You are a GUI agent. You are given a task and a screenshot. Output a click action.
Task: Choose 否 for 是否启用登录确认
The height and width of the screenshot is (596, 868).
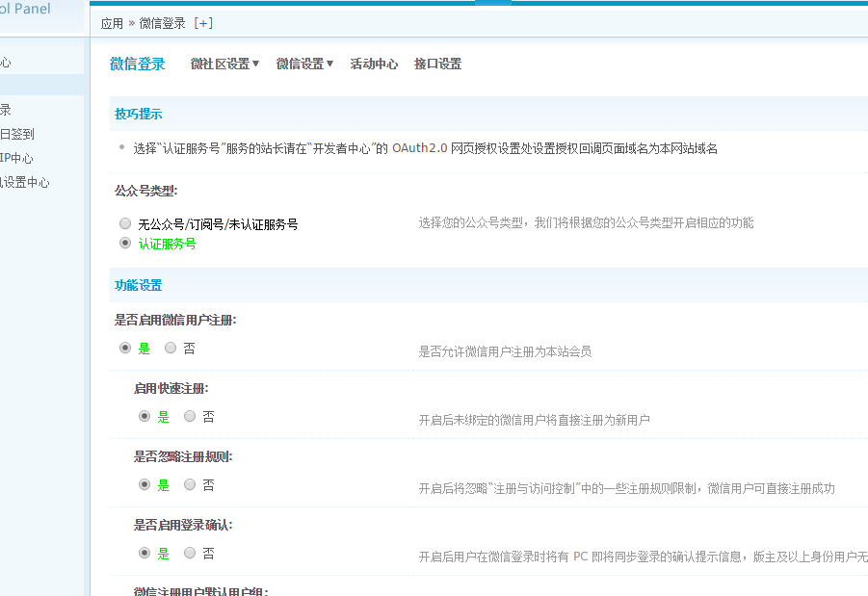tap(190, 553)
